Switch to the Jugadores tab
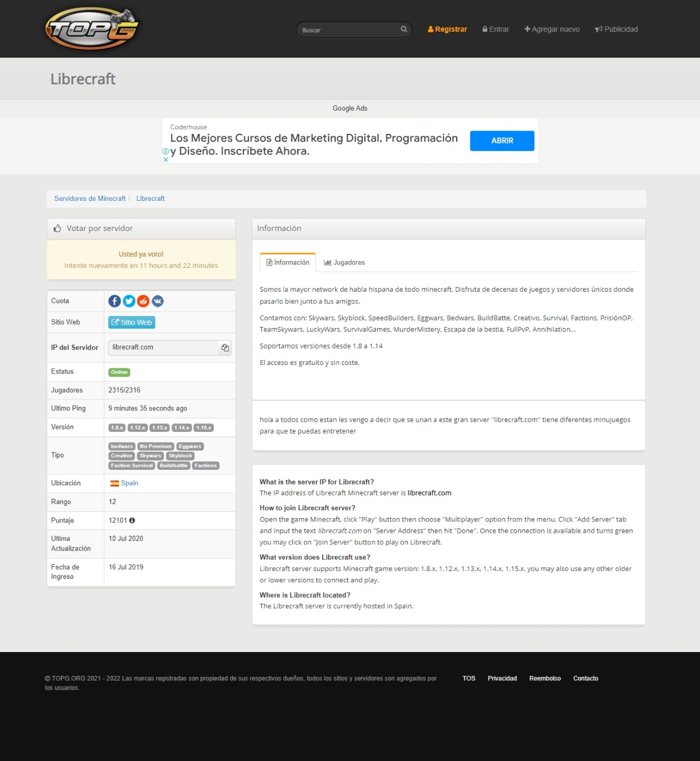This screenshot has width=700, height=761. (344, 263)
